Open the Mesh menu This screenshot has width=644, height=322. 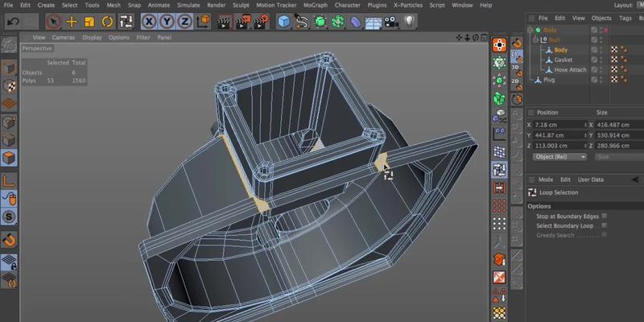(x=114, y=6)
